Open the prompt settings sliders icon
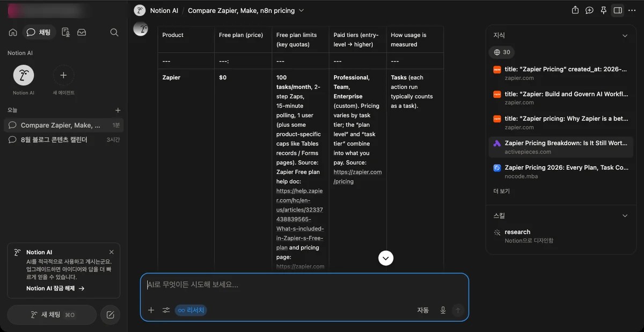 [x=166, y=310]
